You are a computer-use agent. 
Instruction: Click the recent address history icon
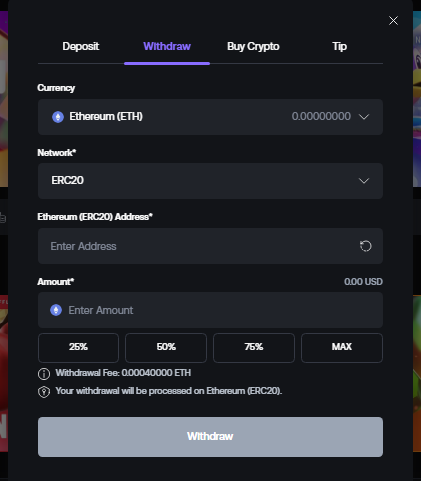pos(365,246)
